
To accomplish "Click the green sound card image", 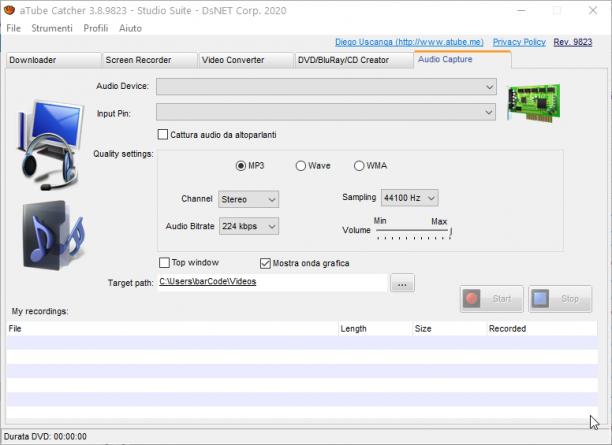I will [x=534, y=103].
